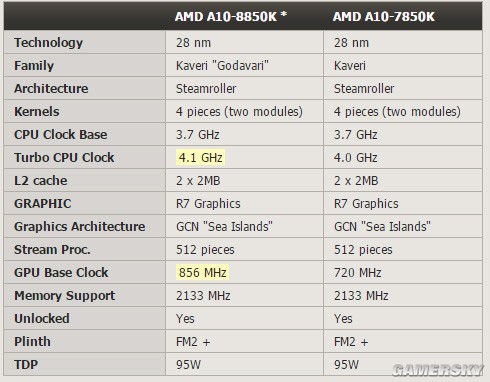Select the Graphics Architecture row label
Image resolution: width=490 pixels, height=382 pixels.
click(80, 227)
